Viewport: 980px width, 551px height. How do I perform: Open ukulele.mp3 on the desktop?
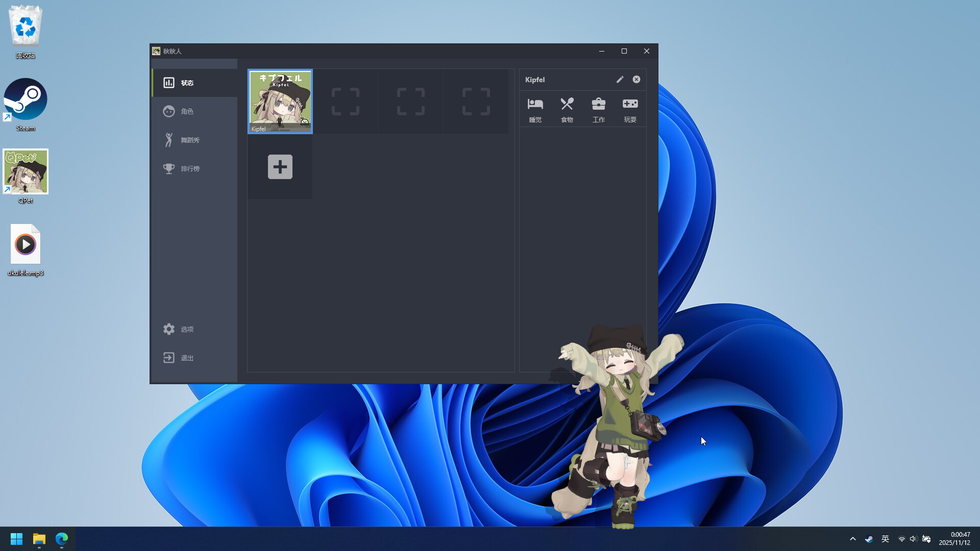pos(25,244)
